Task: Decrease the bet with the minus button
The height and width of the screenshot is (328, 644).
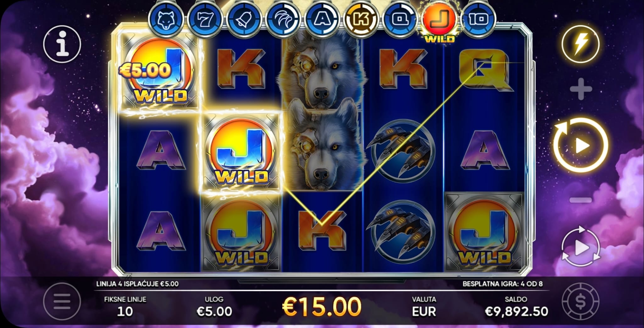Action: point(581,200)
